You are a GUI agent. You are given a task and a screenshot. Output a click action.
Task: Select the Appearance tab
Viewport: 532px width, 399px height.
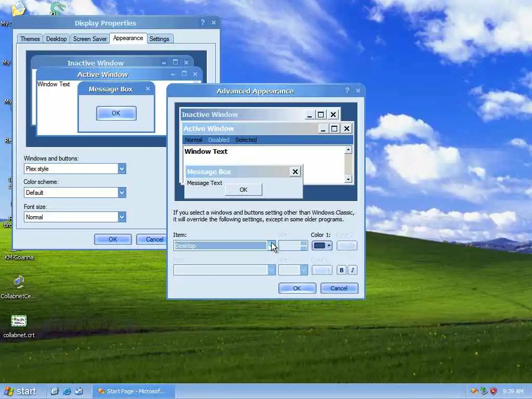coord(128,38)
